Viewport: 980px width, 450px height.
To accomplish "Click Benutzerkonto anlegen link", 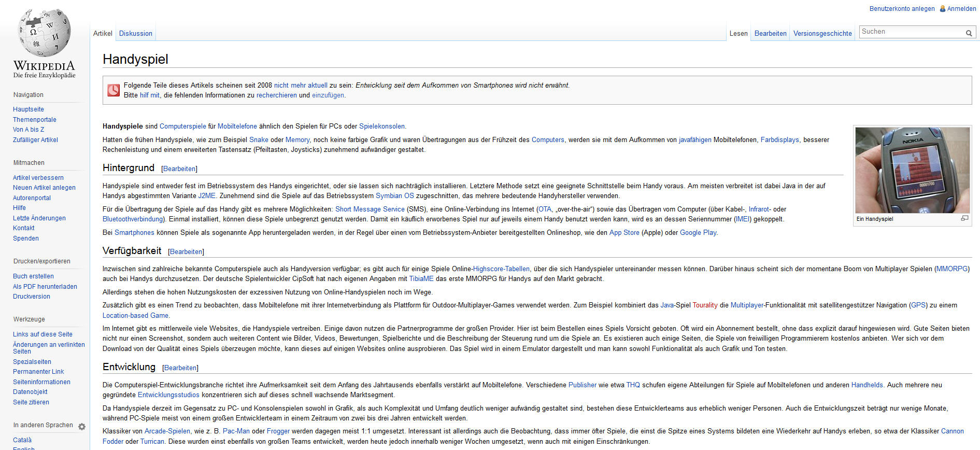I will pyautogui.click(x=902, y=9).
